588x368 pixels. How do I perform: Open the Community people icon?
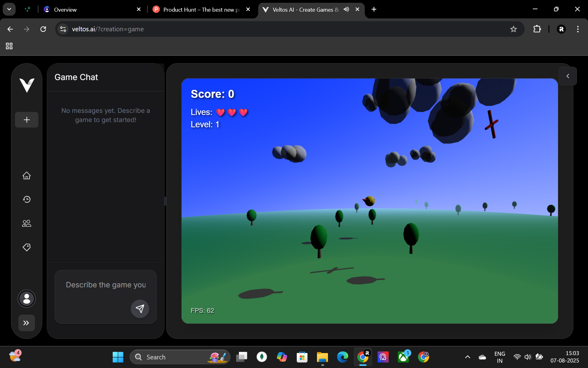coord(27,223)
